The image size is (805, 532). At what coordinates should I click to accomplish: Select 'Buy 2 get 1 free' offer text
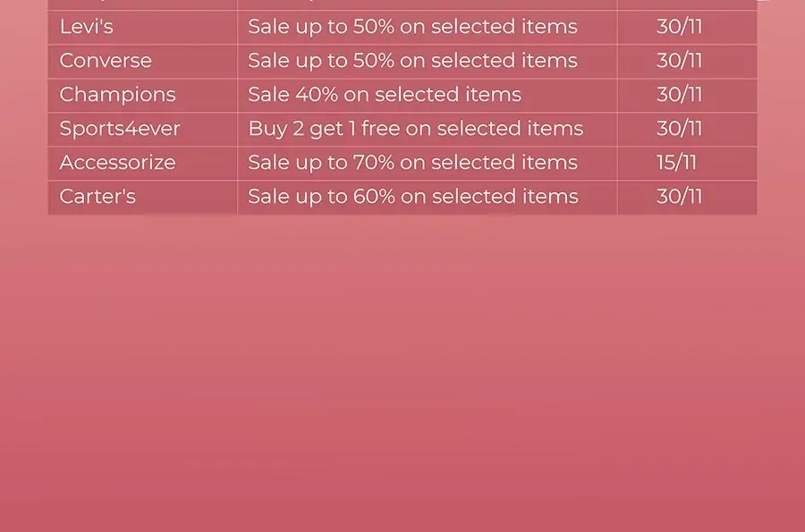click(x=416, y=129)
